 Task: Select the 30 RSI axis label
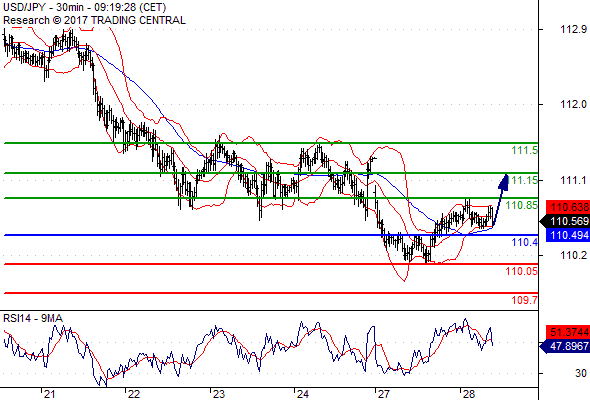(581, 373)
